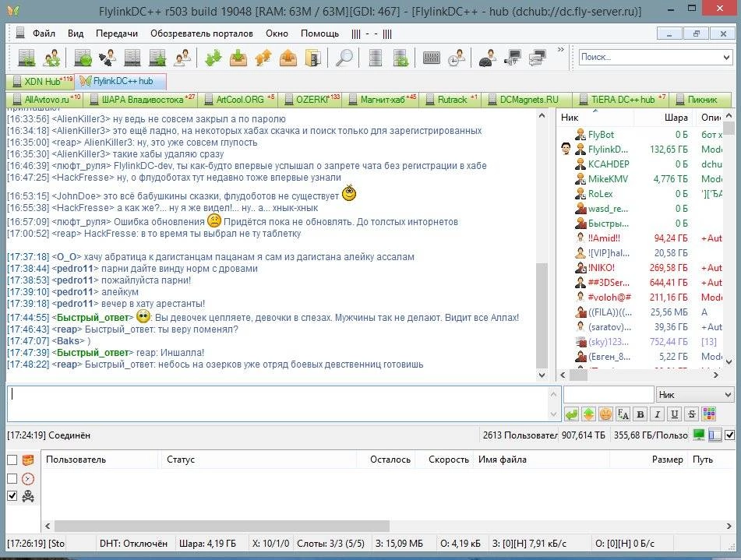Open finished uploads box icon
The width and height of the screenshot is (741, 560).
click(289, 58)
